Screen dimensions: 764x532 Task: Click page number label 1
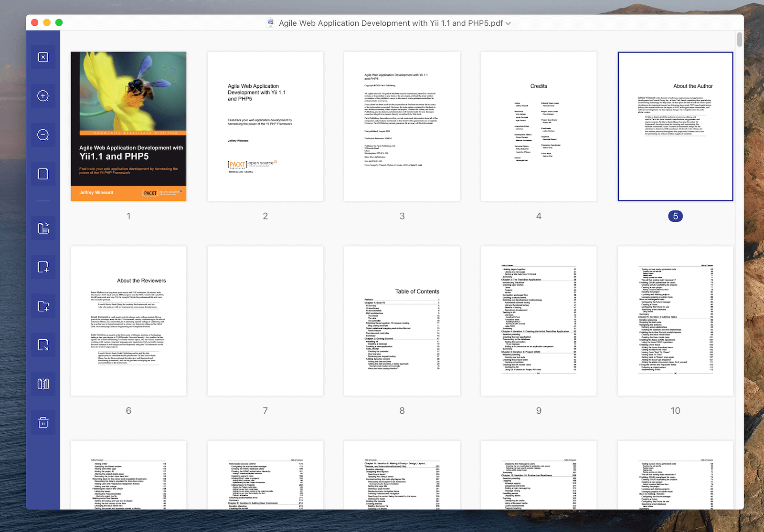tap(128, 216)
